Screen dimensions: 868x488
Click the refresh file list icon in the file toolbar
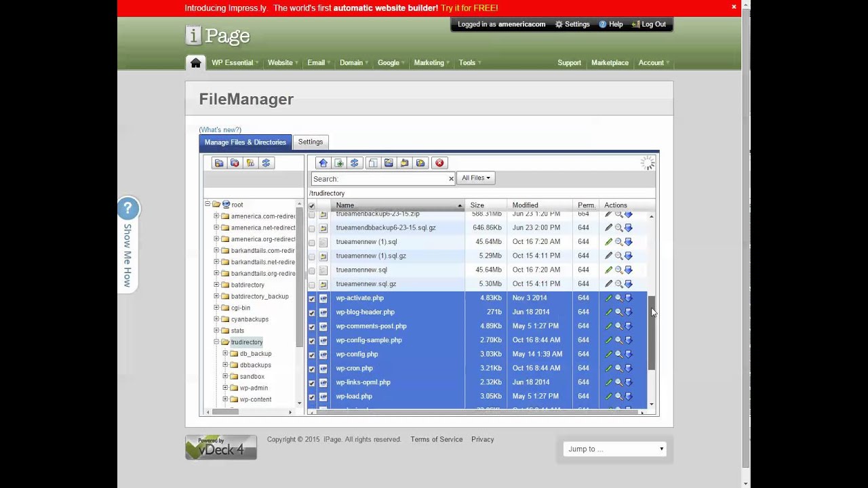point(354,163)
